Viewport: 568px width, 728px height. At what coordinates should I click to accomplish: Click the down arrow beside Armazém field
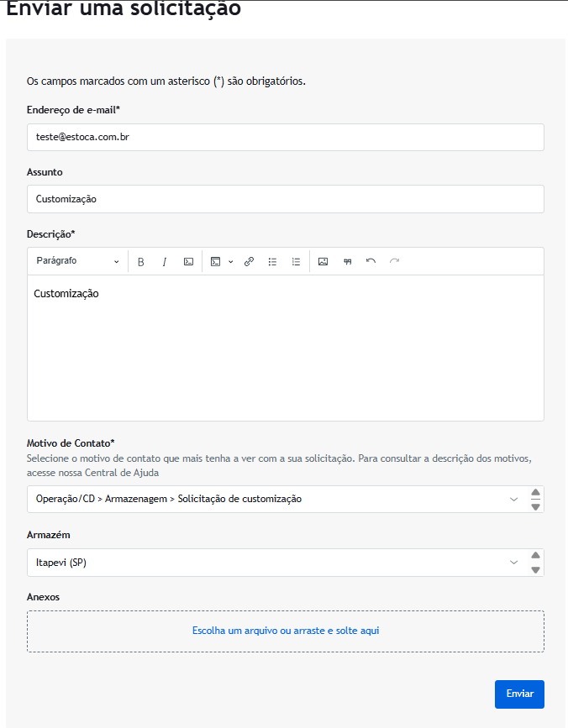point(535,570)
